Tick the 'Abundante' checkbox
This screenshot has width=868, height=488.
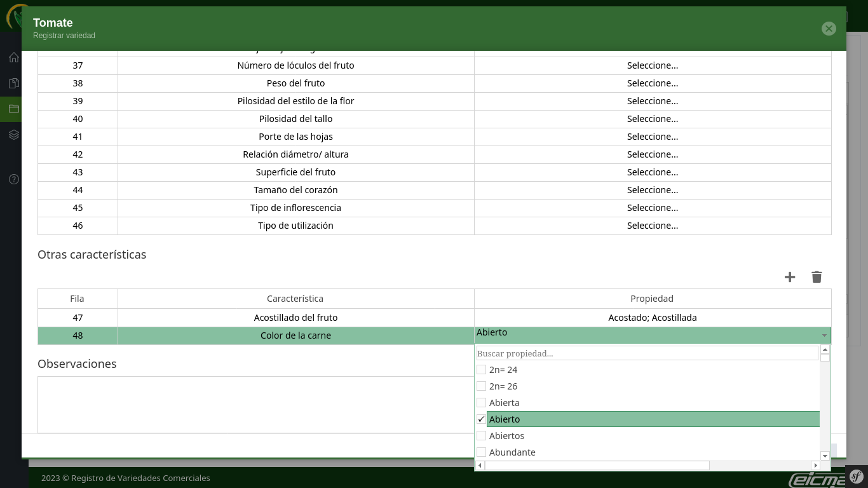point(482,452)
